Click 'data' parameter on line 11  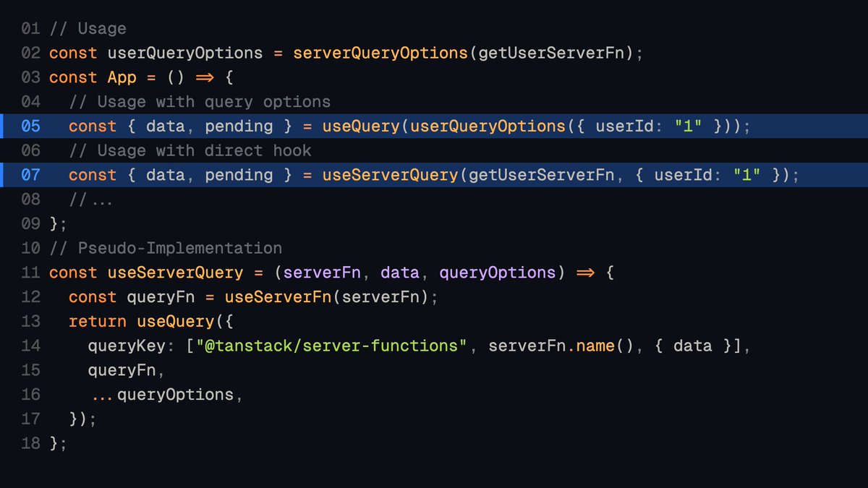(400, 273)
